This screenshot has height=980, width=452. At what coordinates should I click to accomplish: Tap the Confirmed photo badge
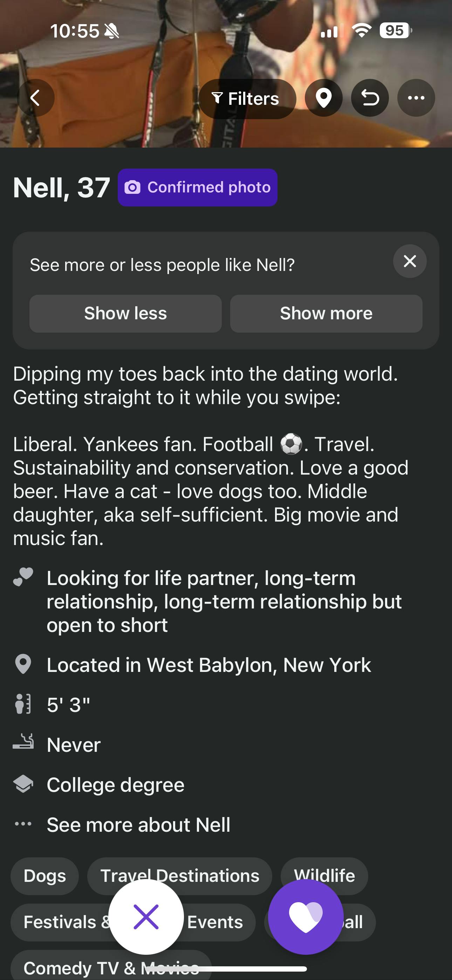pos(198,188)
